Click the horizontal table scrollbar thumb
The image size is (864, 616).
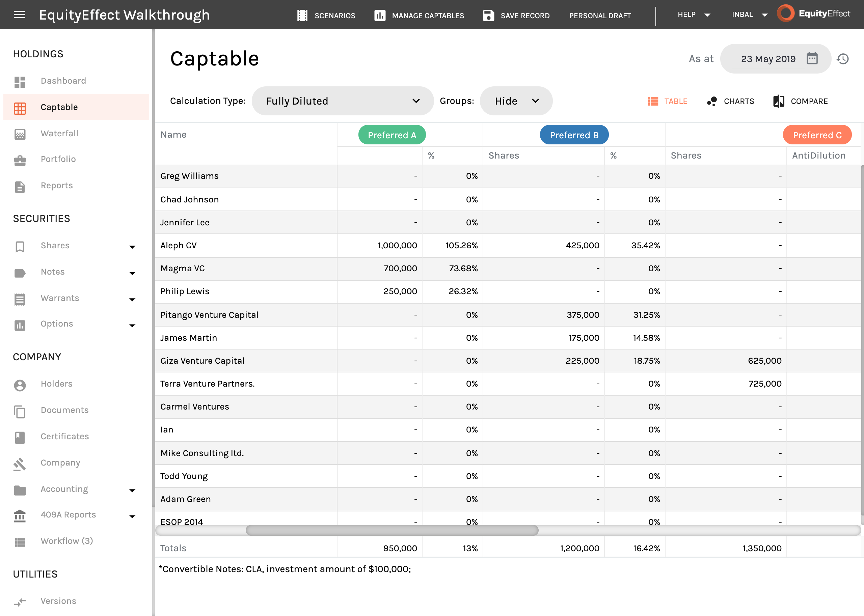[391, 530]
